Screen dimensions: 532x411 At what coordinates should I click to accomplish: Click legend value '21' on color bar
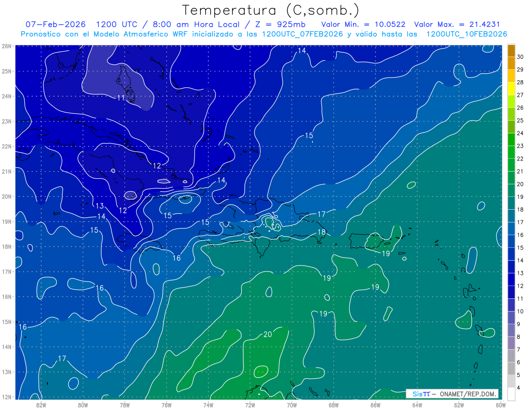(520, 171)
